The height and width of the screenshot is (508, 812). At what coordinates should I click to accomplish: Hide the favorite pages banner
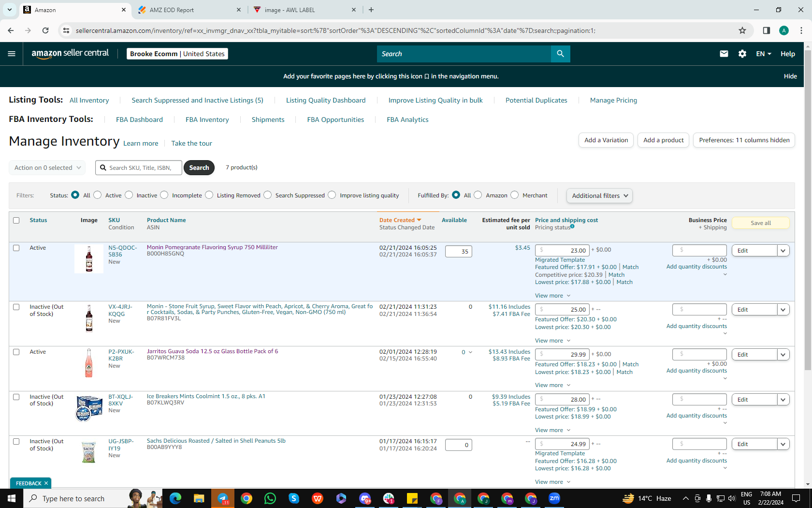point(790,76)
